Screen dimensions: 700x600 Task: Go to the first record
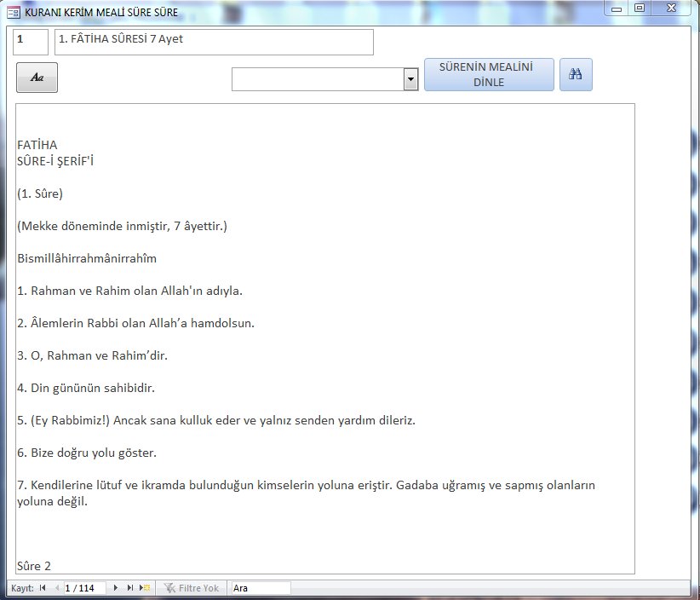(x=43, y=588)
